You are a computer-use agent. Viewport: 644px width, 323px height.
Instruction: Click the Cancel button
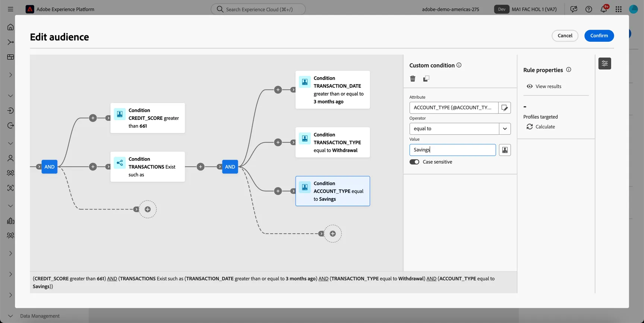click(565, 36)
